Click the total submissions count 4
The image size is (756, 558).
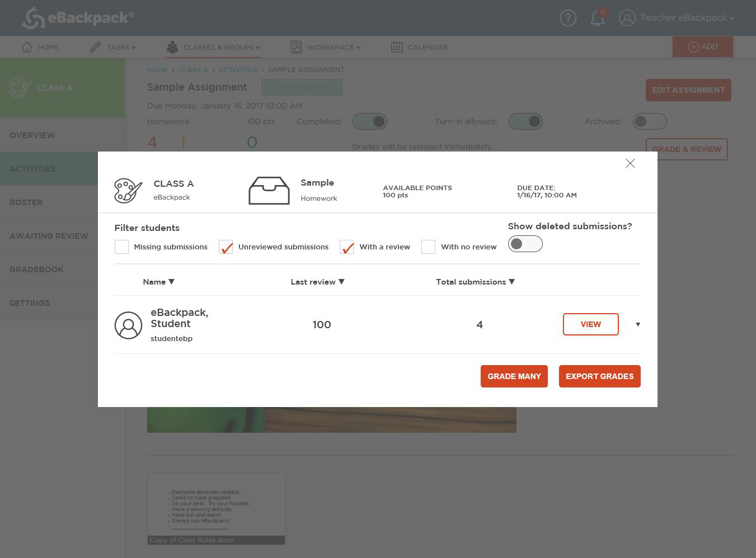[x=480, y=324]
